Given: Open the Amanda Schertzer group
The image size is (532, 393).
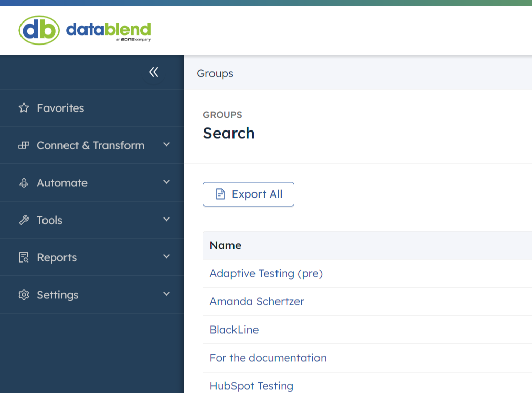Looking at the screenshot, I should (x=257, y=301).
